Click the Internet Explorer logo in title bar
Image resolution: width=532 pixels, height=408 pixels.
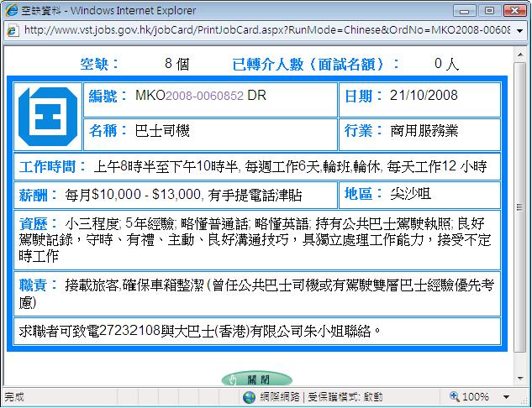(12, 10)
